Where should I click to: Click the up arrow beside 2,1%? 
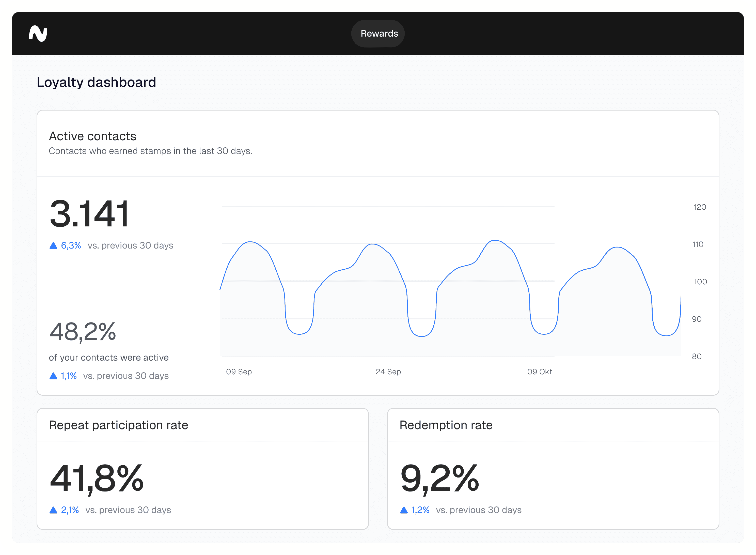click(x=53, y=510)
